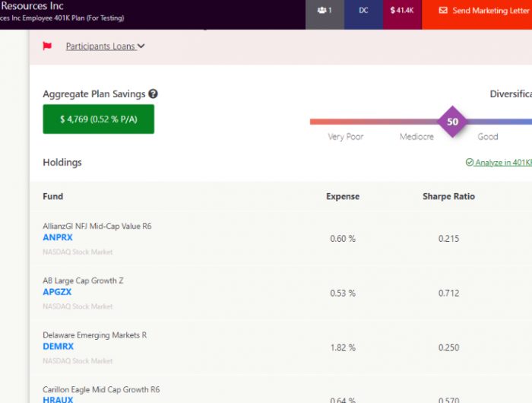Viewport: 532px width, 403px height.
Task: Open the DEMRX fund ticker link
Action: click(59, 347)
